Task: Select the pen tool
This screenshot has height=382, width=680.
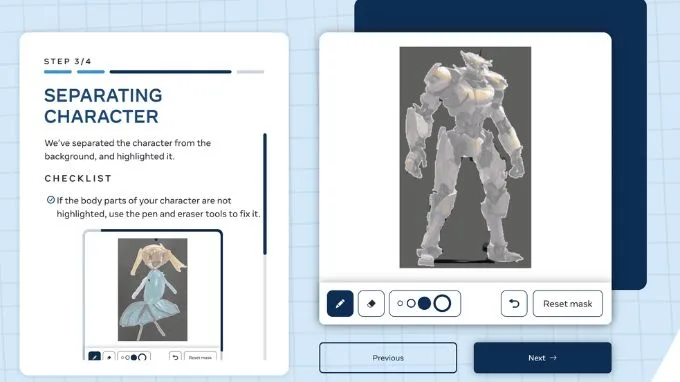Action: click(x=340, y=304)
